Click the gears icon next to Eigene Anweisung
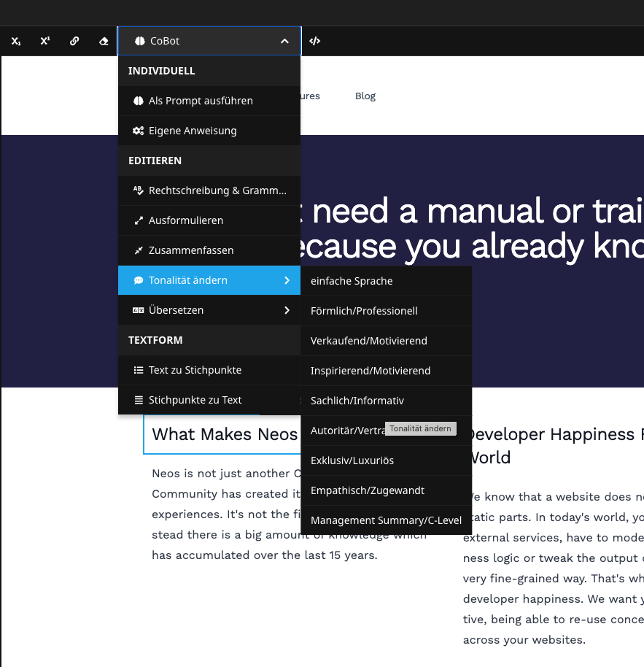The image size is (644, 667). click(x=139, y=130)
